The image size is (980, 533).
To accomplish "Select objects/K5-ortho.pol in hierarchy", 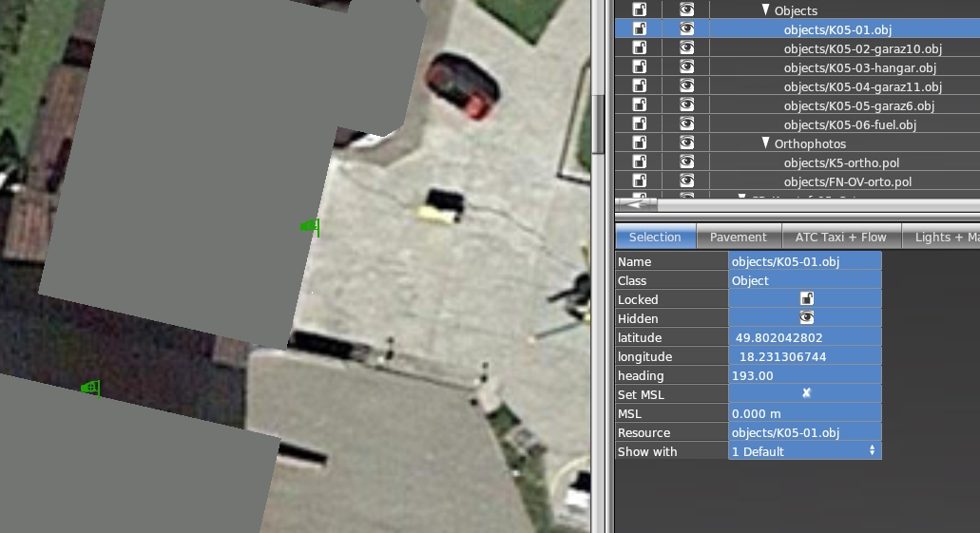I will point(841,163).
